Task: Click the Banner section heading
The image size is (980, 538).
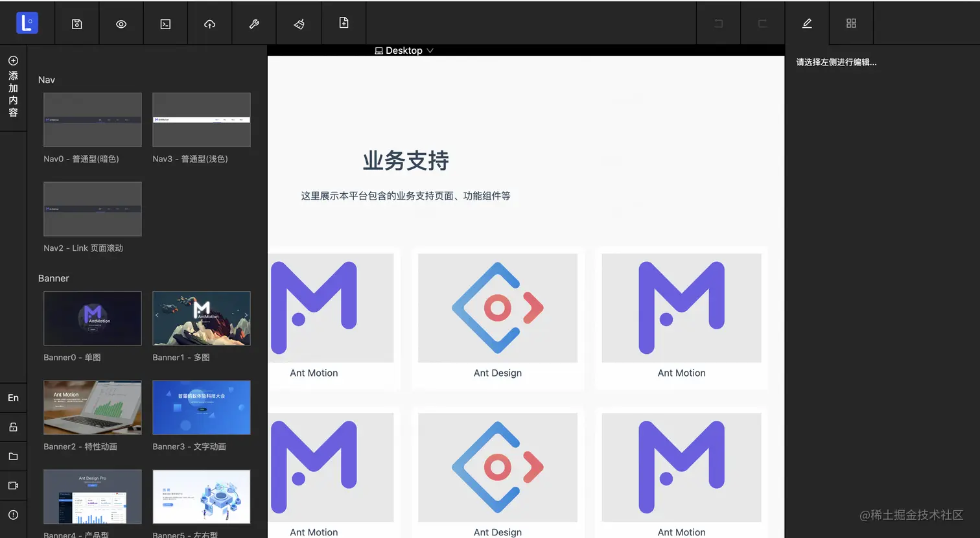Action: [x=54, y=278]
